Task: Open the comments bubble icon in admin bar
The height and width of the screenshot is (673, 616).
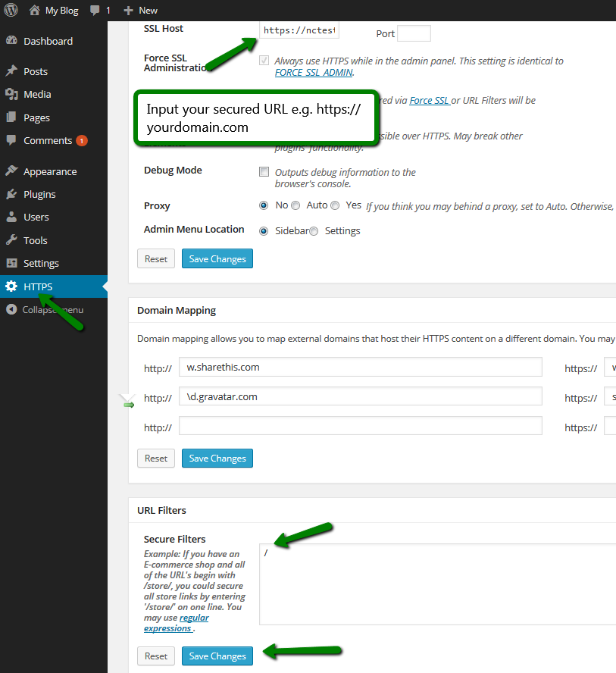Action: coord(95,11)
